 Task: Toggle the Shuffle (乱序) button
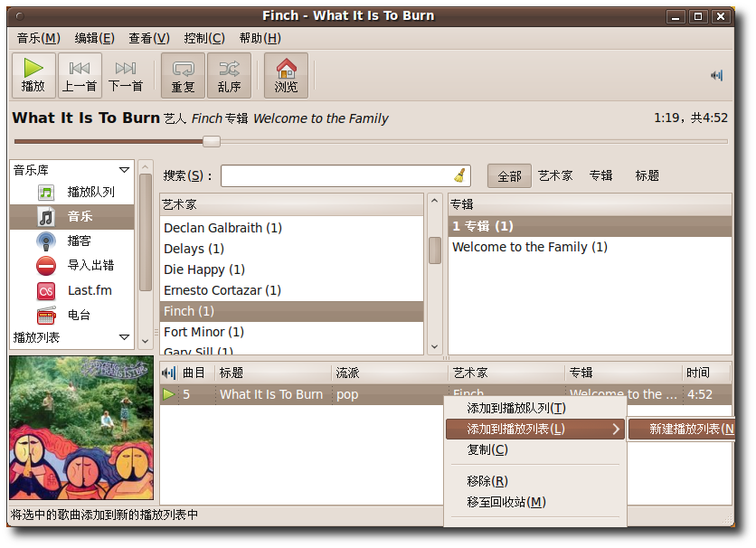[x=229, y=76]
